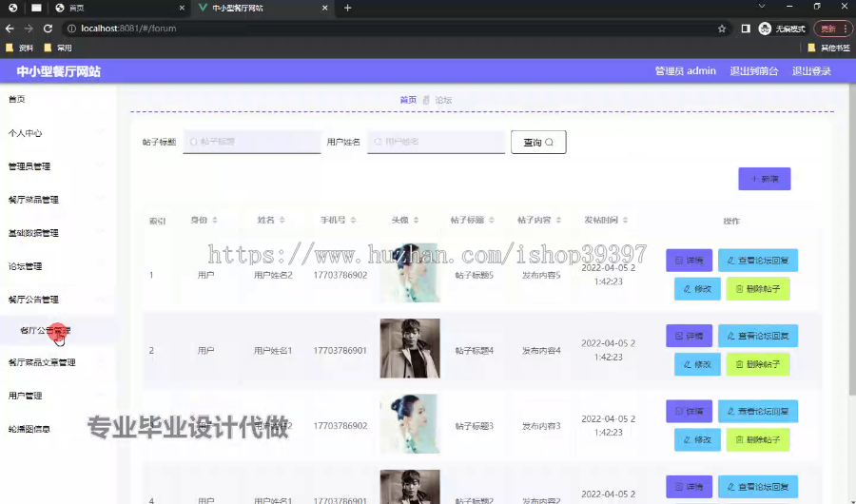This screenshot has width=856, height=504.
Task: Open a new browser tab with the plus
Action: [x=348, y=8]
